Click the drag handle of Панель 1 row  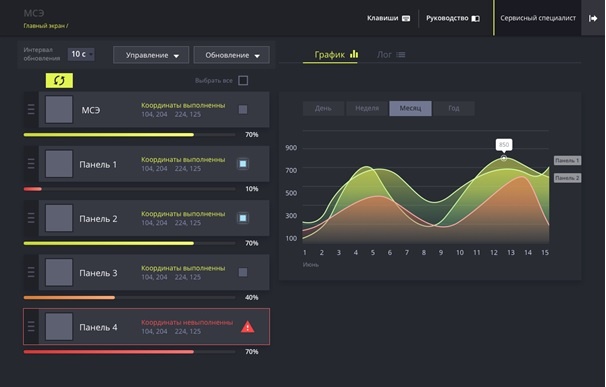(x=31, y=164)
